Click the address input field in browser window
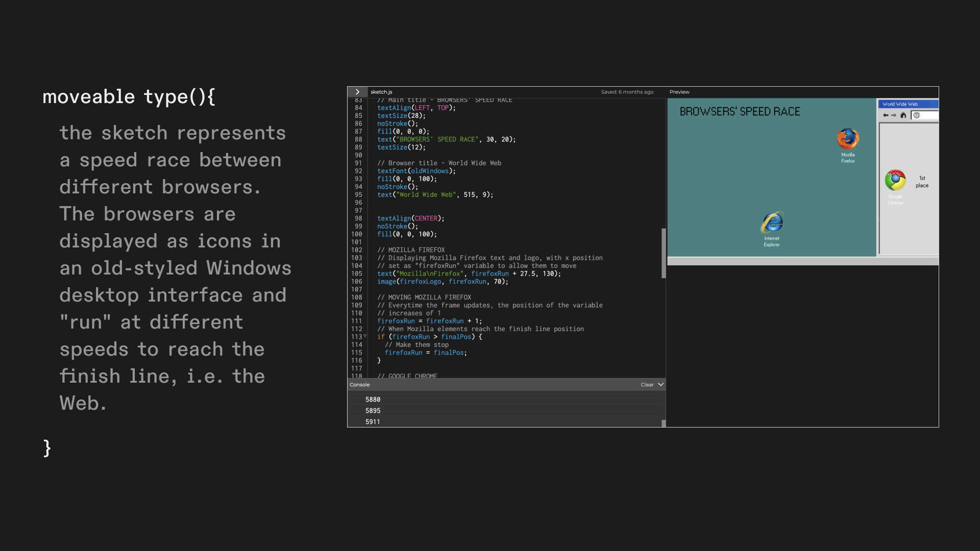 point(929,115)
